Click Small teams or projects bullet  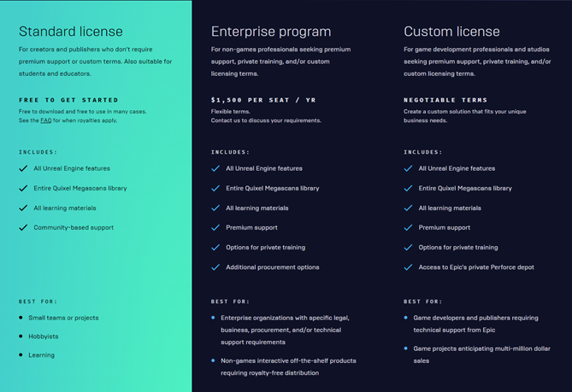tap(63, 318)
